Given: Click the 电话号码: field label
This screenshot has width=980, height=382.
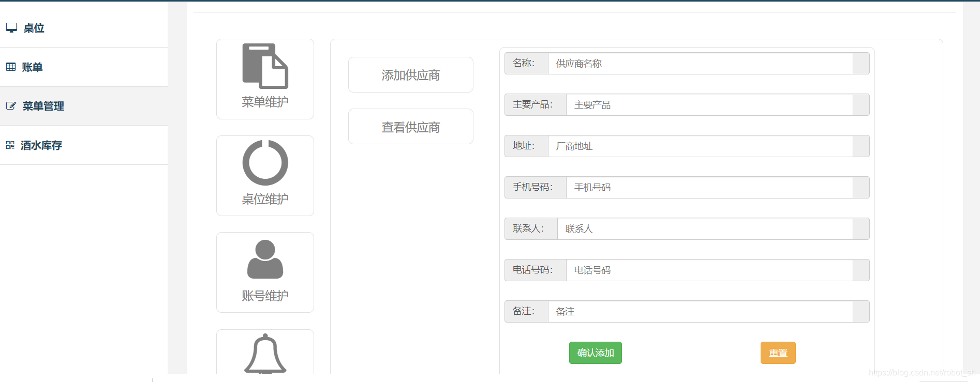Looking at the screenshot, I should point(536,270).
